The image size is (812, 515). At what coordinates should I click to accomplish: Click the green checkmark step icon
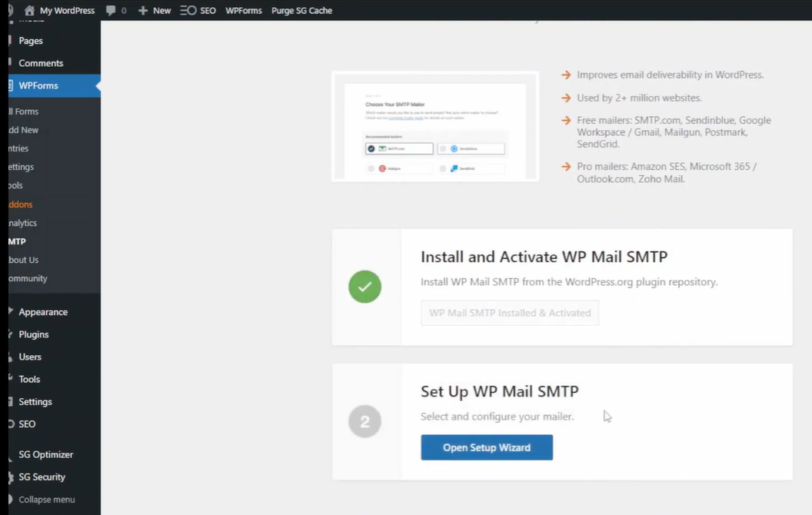click(x=365, y=287)
